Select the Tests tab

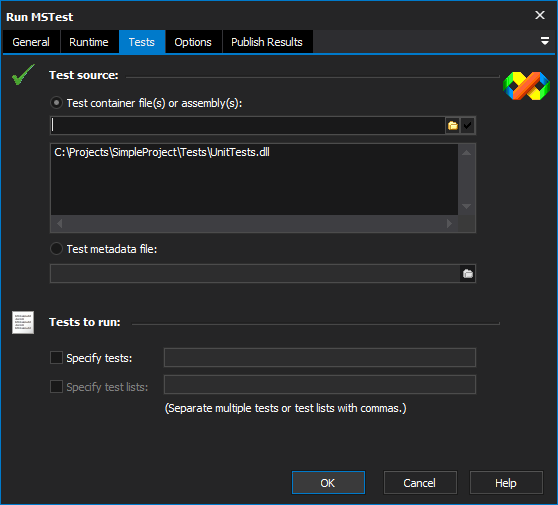[x=142, y=42]
